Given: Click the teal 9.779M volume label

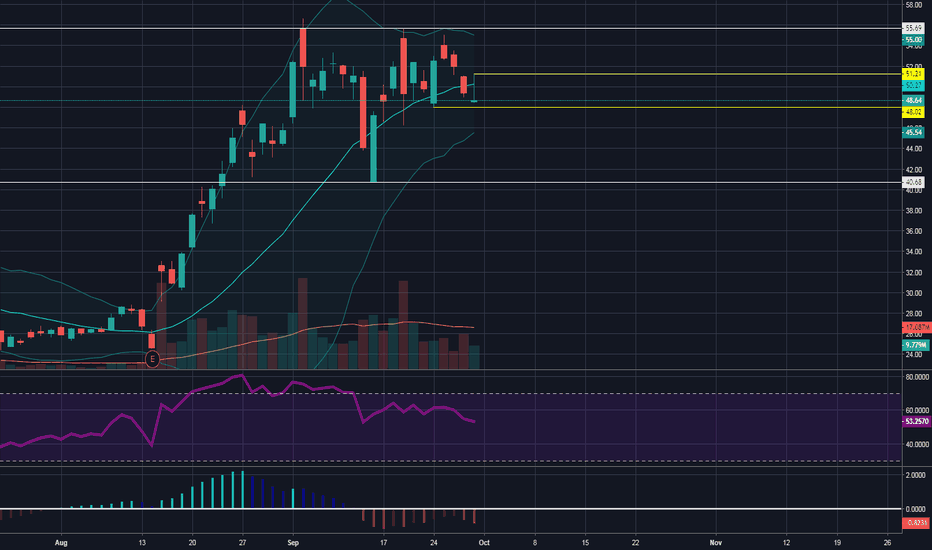Looking at the screenshot, I should [x=915, y=345].
